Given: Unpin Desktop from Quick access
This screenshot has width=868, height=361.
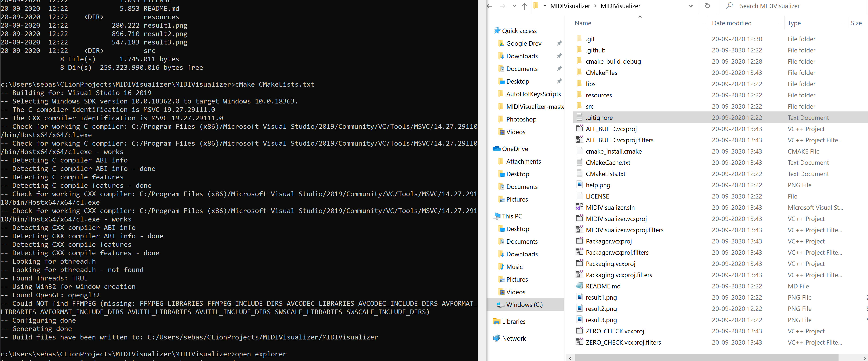Looking at the screenshot, I should [559, 81].
